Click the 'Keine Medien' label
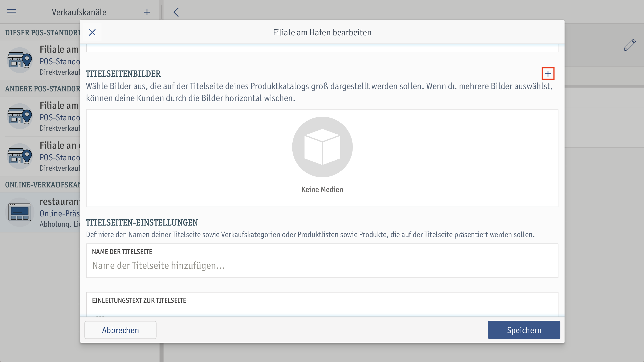 click(322, 189)
